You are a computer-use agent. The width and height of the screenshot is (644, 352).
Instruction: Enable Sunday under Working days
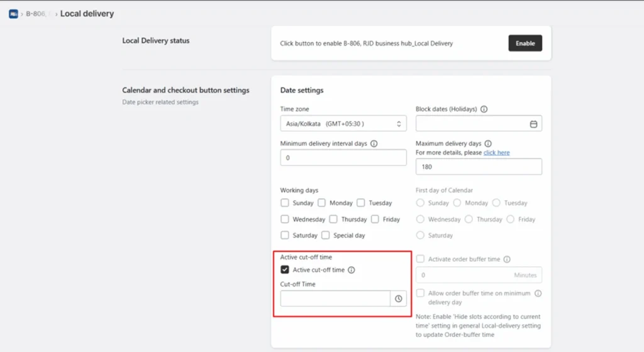click(x=285, y=203)
